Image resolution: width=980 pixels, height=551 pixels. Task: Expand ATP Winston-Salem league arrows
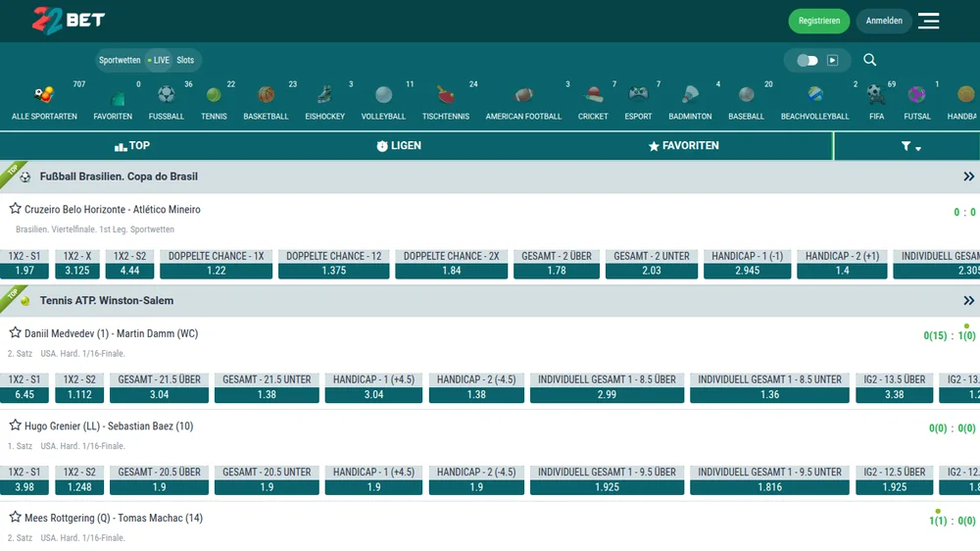coord(968,301)
